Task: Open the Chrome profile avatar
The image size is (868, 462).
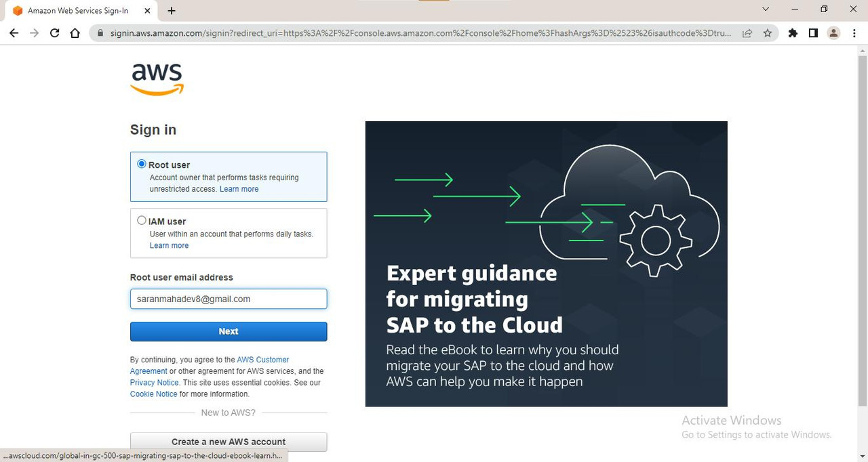Action: click(x=833, y=33)
